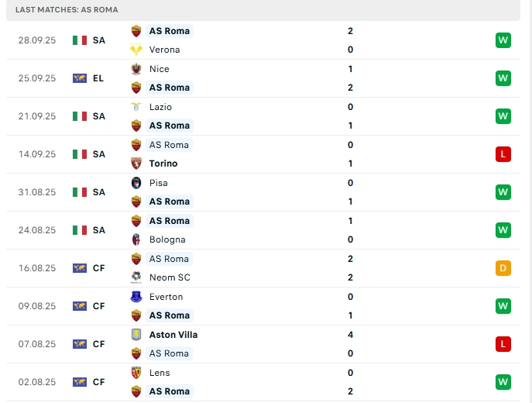Click the red L badge for the Torino match
The height and width of the screenshot is (403, 532).
pyautogui.click(x=503, y=154)
